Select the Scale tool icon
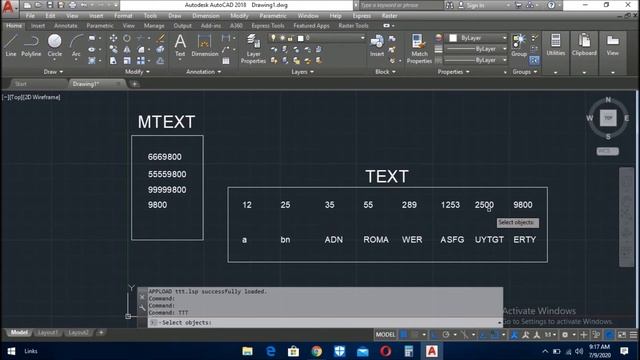Image resolution: width=640 pixels, height=360 pixels. point(127,61)
